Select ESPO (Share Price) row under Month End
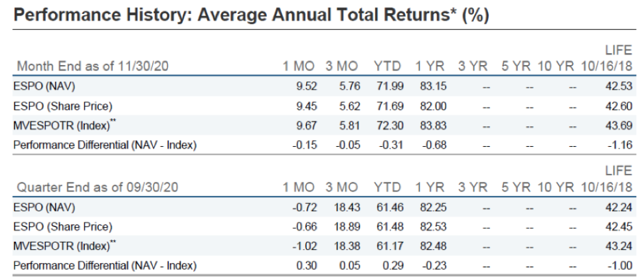 tap(64, 106)
